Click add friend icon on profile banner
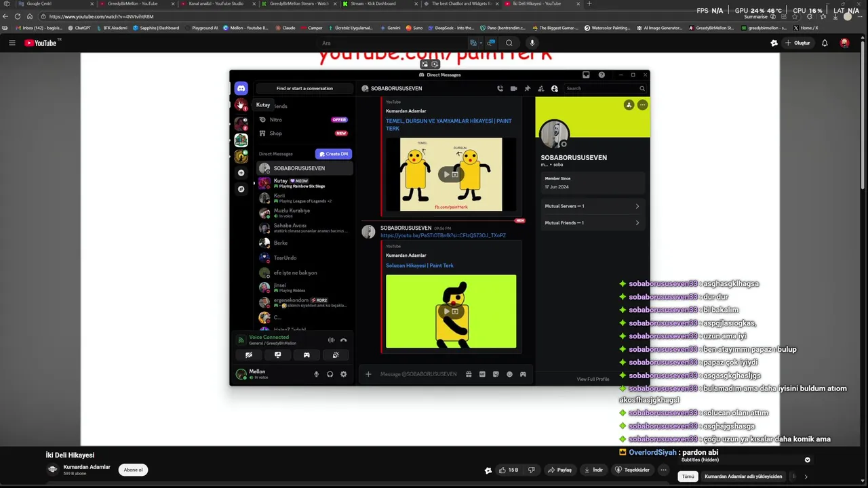This screenshot has height=488, width=868. [629, 104]
